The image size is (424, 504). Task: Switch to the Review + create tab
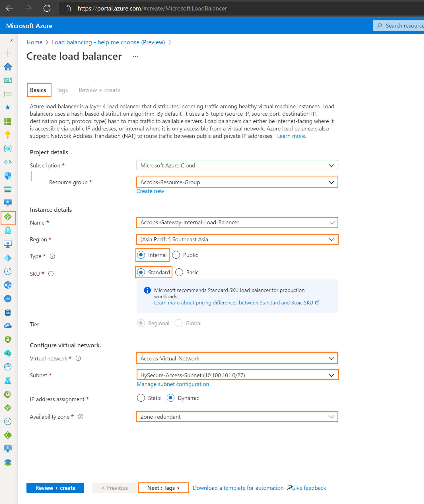(x=100, y=90)
